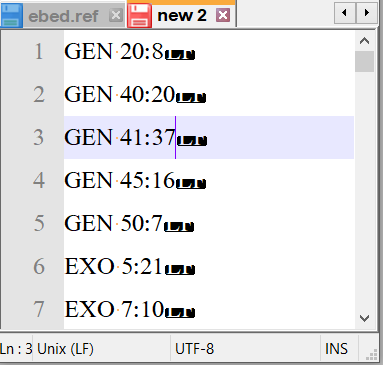Close the new 2 tab
The height and width of the screenshot is (365, 383).
tap(223, 15)
